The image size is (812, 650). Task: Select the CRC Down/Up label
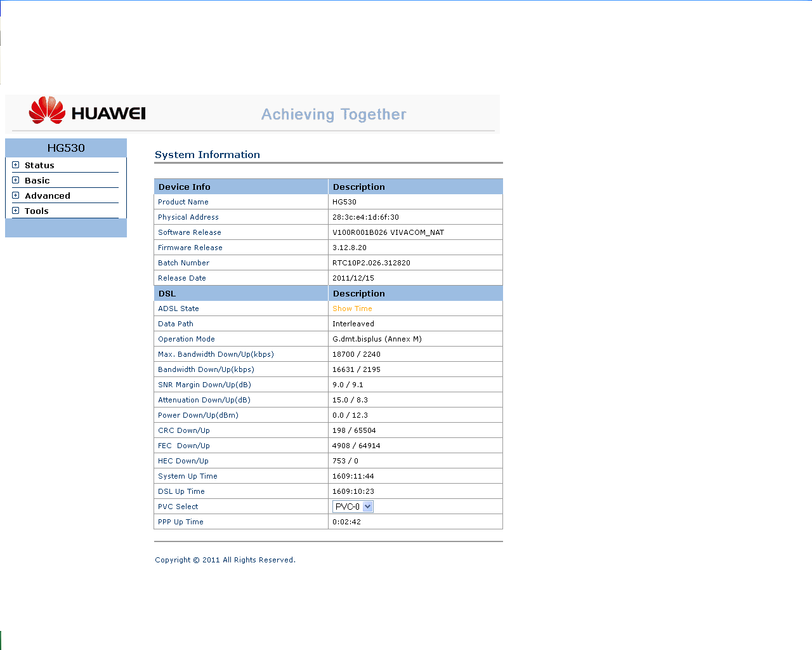pos(184,430)
